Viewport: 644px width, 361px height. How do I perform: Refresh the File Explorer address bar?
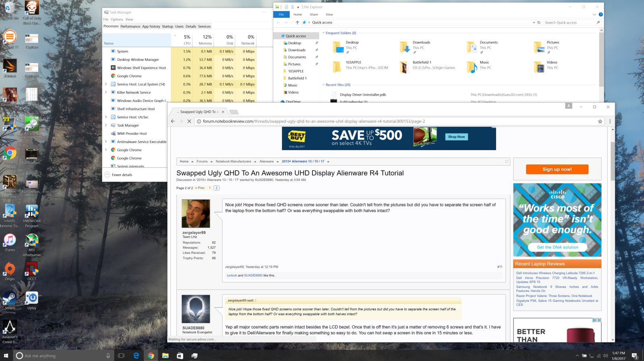[x=539, y=23]
